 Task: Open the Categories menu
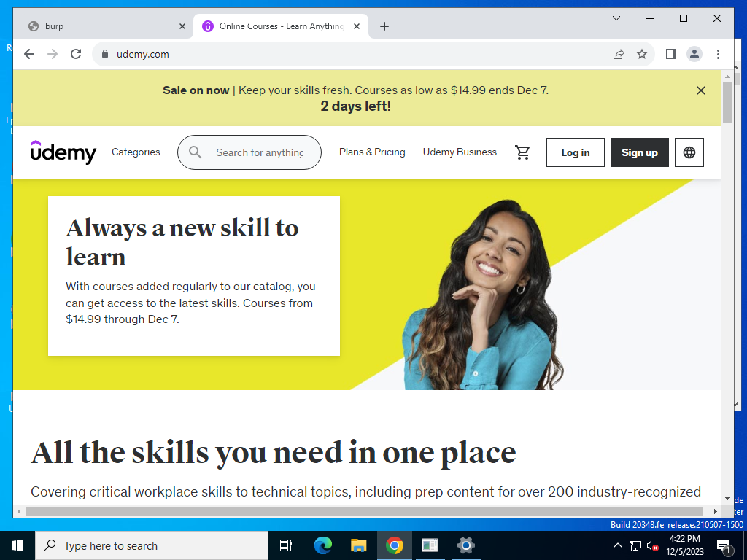pos(136,152)
